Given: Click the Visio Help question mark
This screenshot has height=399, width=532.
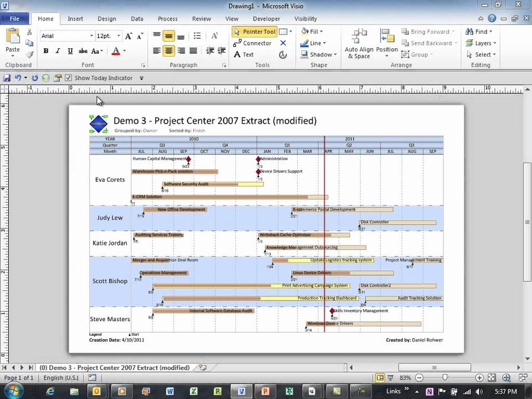Looking at the screenshot, I should 492,19.
